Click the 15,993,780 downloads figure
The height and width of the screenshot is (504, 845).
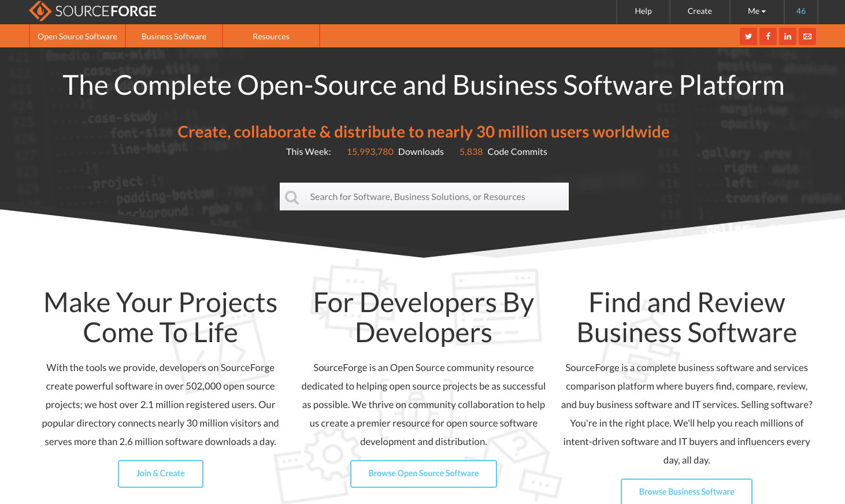[370, 152]
